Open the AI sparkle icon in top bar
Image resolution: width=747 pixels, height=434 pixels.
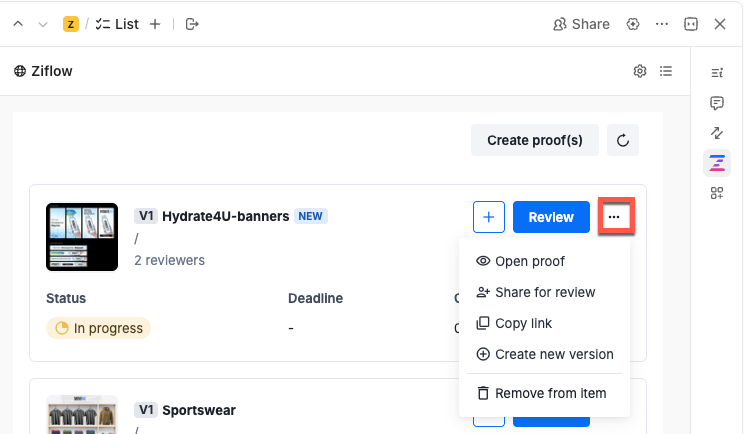tap(633, 24)
